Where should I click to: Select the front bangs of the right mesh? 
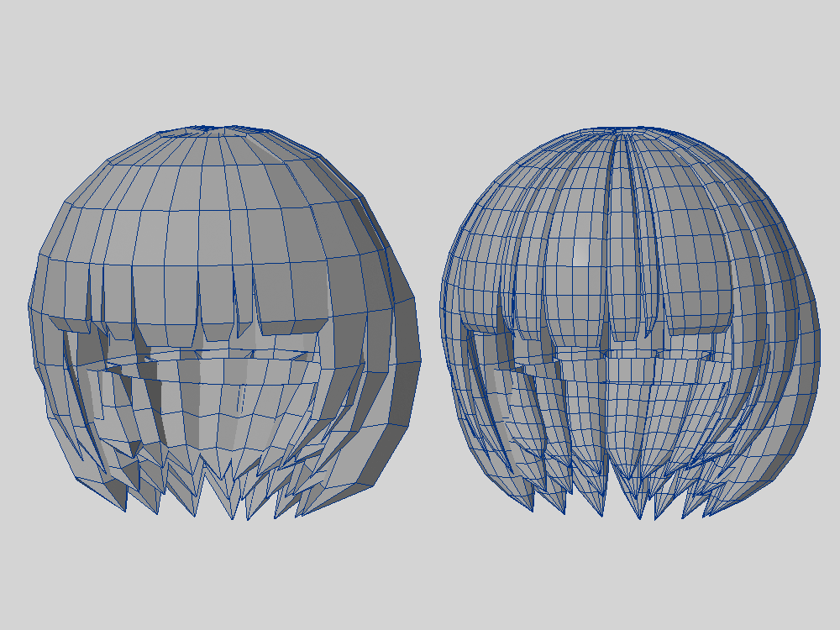[x=622, y=294]
